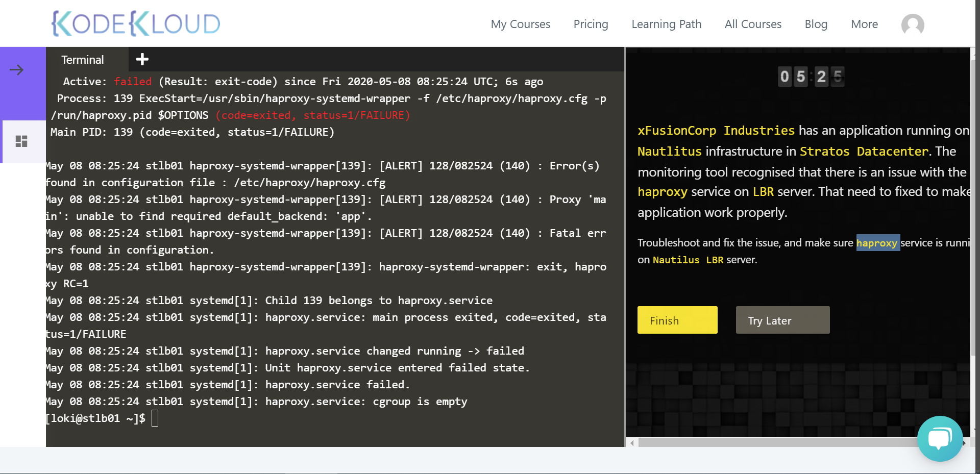
Task: Click the Try Later button
Action: [782, 320]
